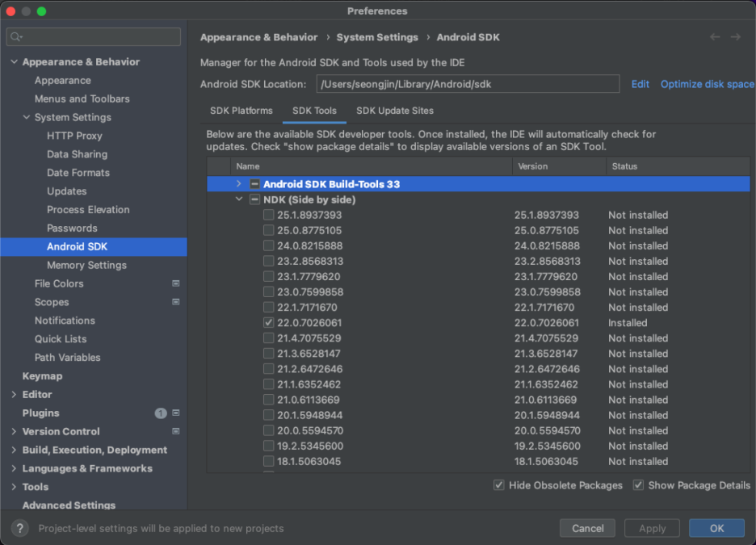Click the Plugins update badge
The width and height of the screenshot is (756, 545).
click(x=161, y=413)
